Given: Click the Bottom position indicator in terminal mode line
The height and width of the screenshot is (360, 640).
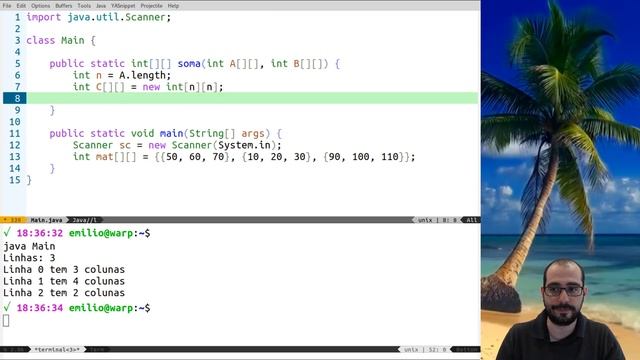Looking at the screenshot, I should tap(467, 349).
